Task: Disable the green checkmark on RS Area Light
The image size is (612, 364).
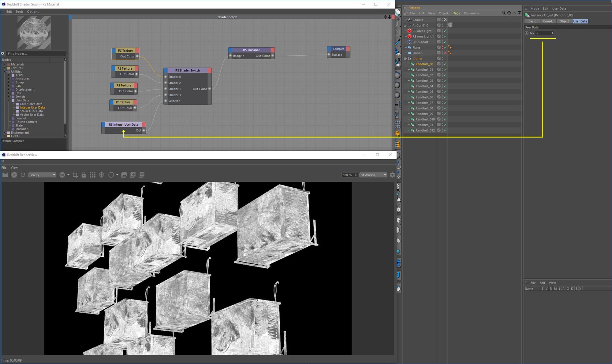Action: pos(445,31)
